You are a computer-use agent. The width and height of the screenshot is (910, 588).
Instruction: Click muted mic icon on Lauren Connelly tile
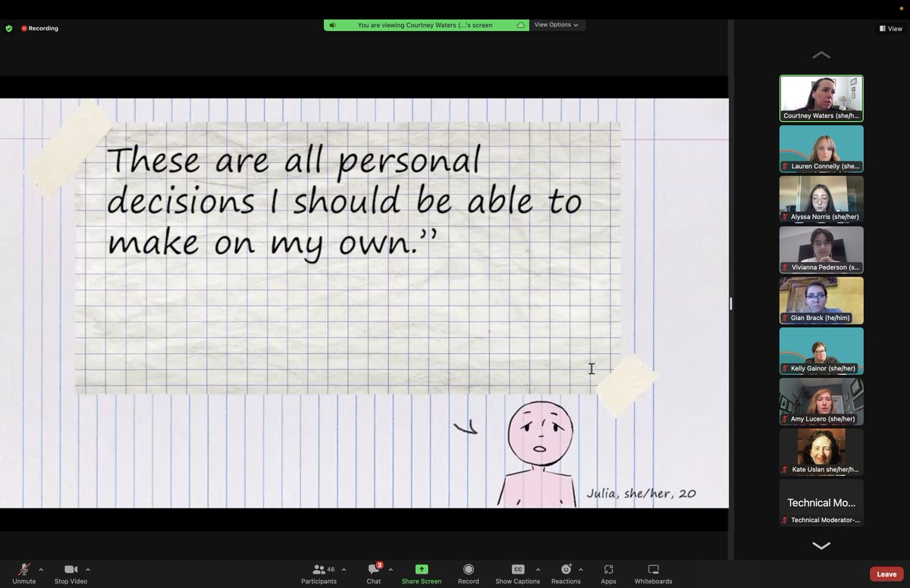(x=786, y=167)
